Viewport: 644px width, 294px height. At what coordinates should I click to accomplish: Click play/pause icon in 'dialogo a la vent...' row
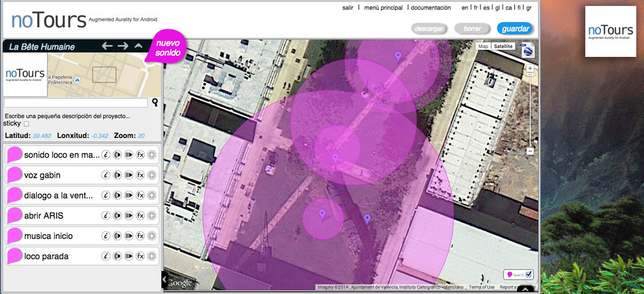tap(129, 196)
